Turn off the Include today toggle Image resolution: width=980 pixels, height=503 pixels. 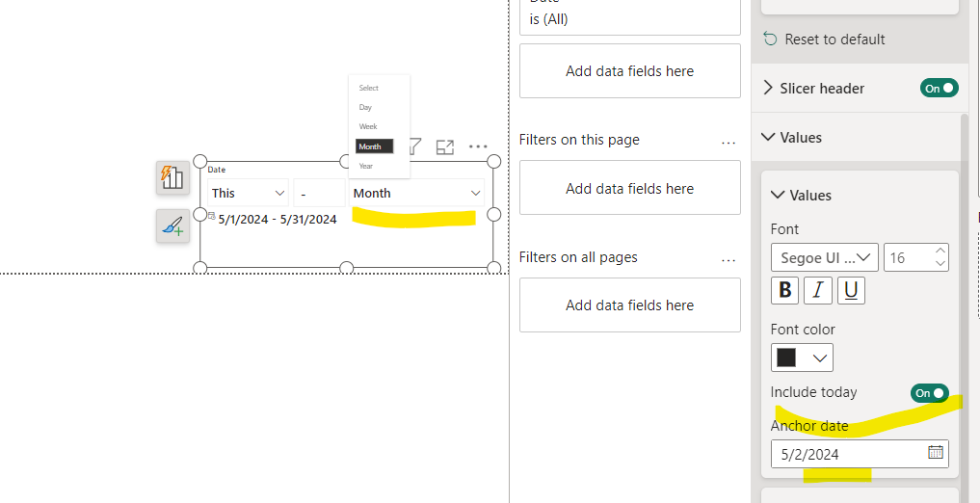click(929, 393)
